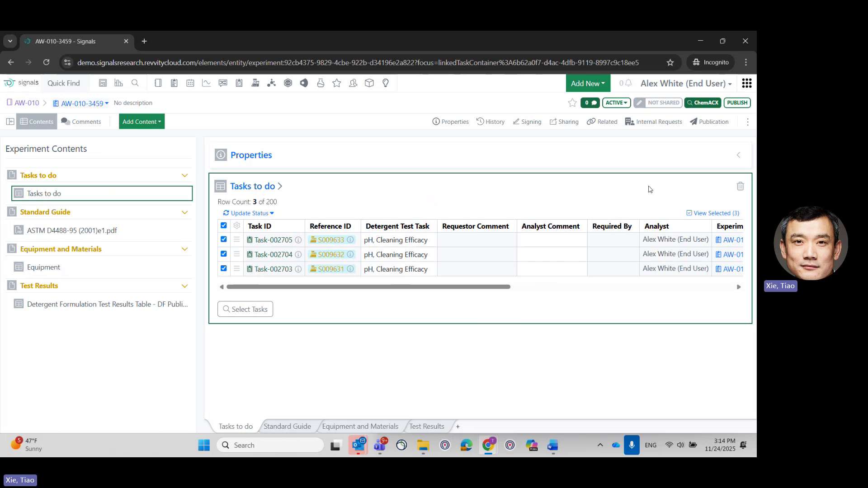Click the View Selected (3) link
Image resolution: width=868 pixels, height=488 pixels.
click(x=713, y=213)
